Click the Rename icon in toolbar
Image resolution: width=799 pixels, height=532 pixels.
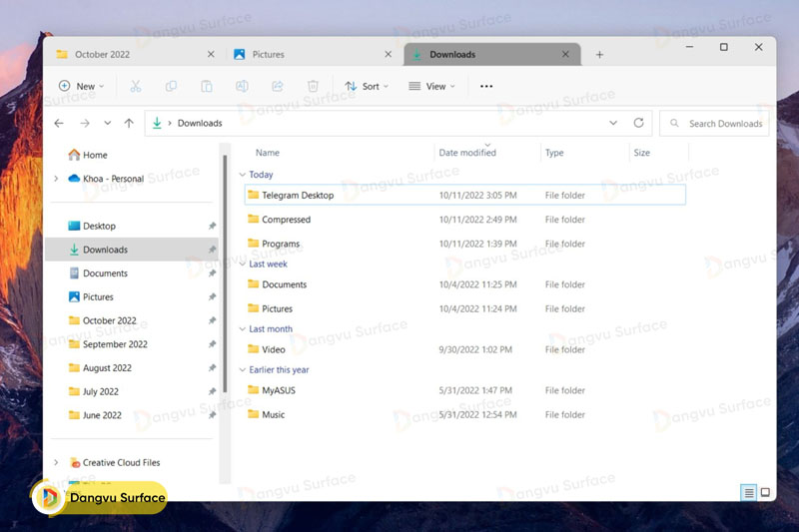(242, 86)
